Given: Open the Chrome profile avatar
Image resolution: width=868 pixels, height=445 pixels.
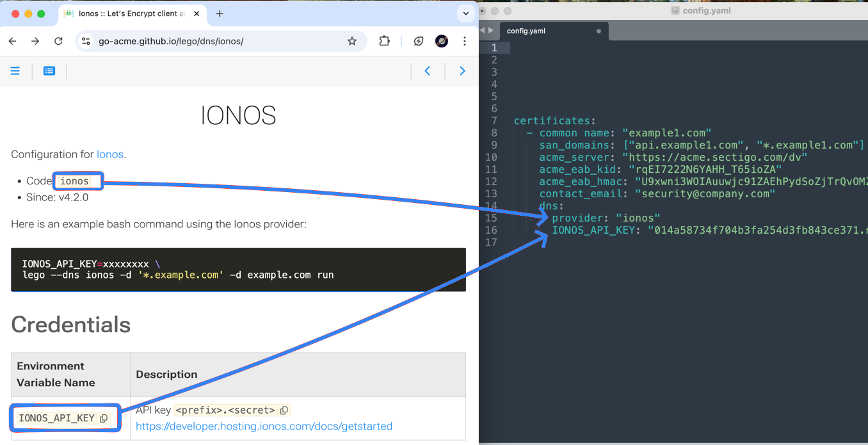Looking at the screenshot, I should coord(442,41).
